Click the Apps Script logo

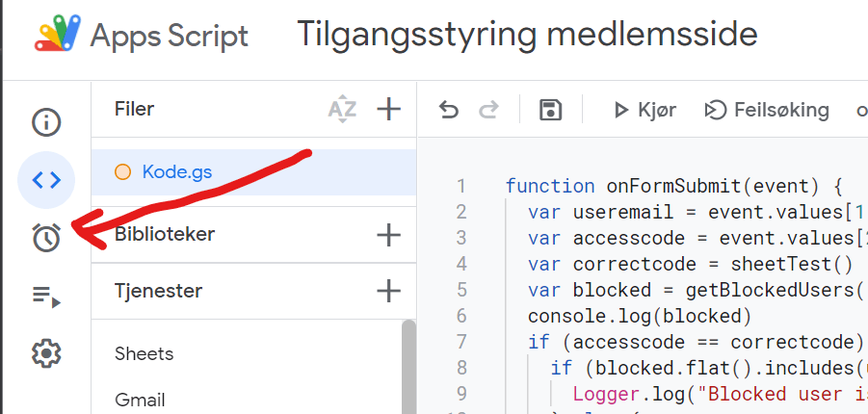click(64, 36)
